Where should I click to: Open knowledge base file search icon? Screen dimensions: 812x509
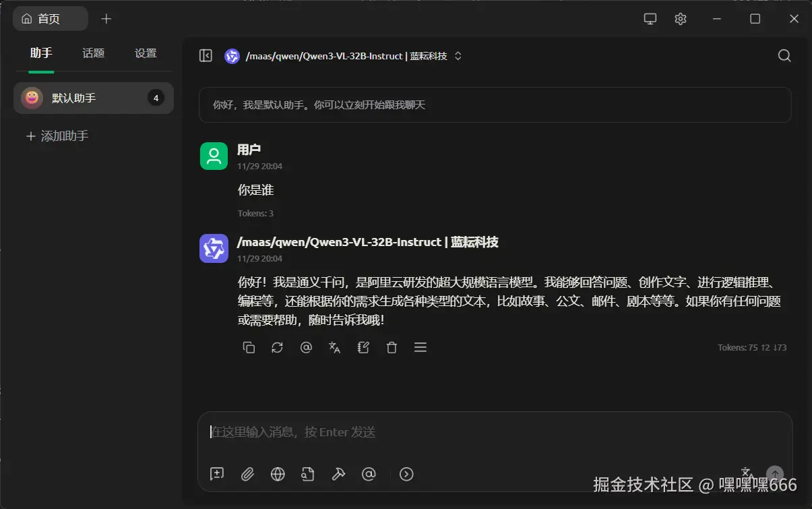coord(308,474)
